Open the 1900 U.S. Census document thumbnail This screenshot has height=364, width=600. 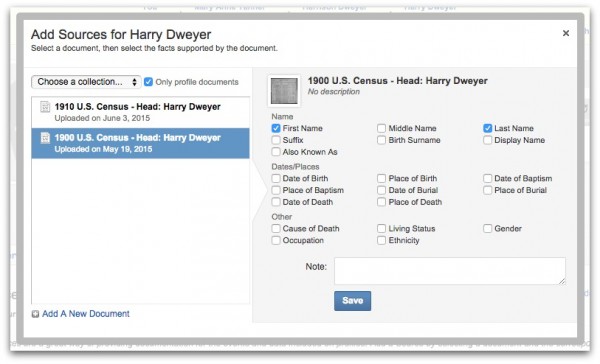tap(284, 91)
